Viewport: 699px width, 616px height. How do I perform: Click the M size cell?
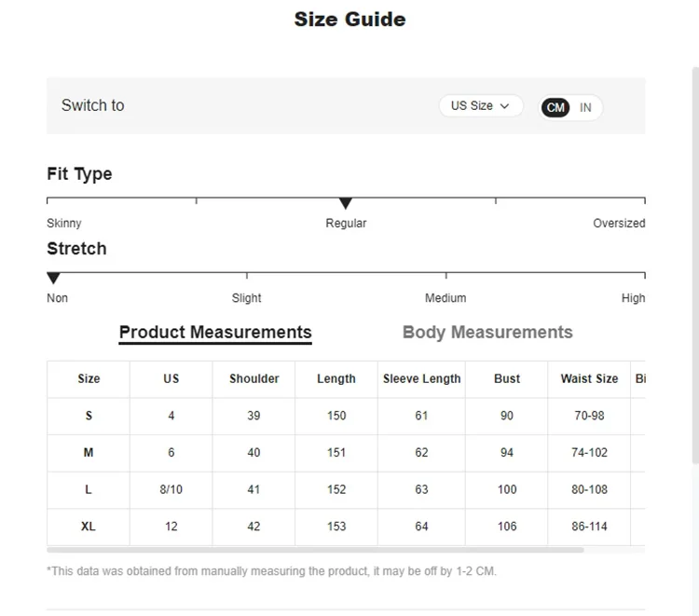tap(89, 453)
